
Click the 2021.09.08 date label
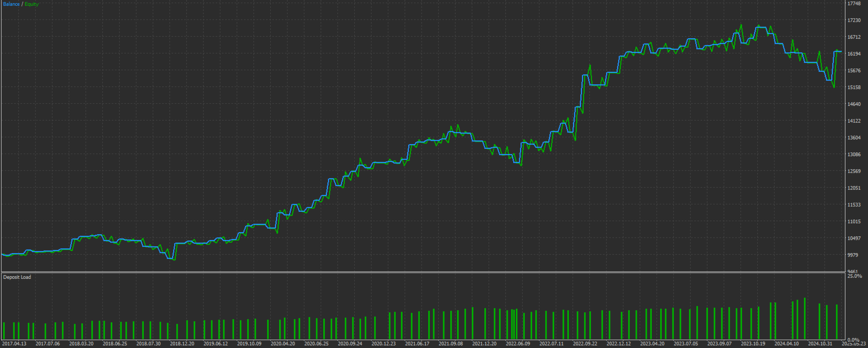451,344
